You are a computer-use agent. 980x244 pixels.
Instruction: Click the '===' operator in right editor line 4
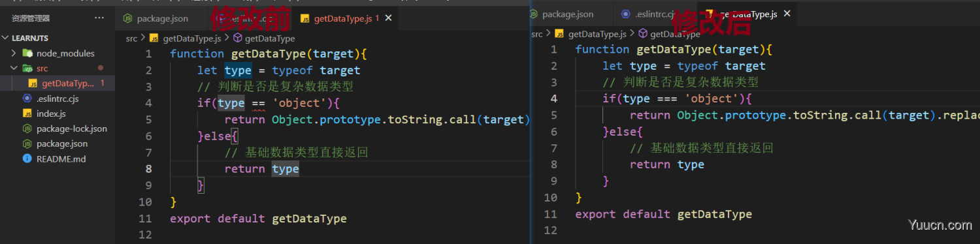[x=667, y=99]
